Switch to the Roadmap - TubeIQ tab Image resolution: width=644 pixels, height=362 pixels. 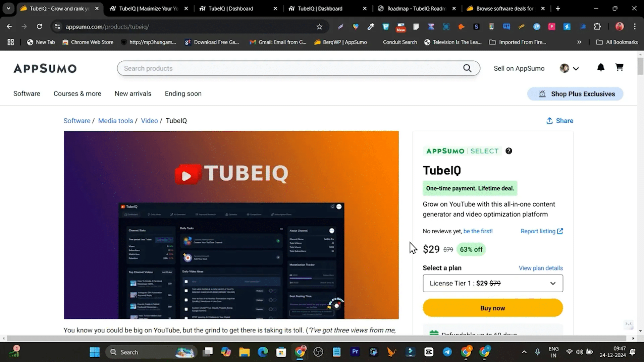pyautogui.click(x=416, y=9)
